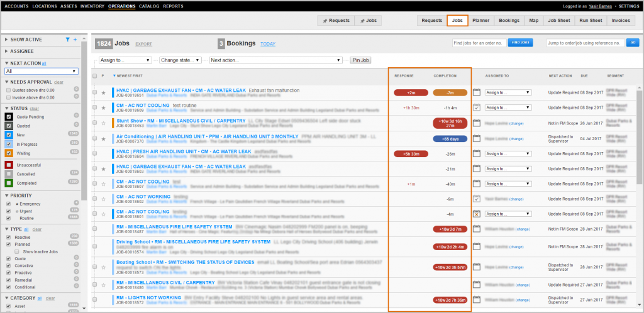Click the green Completed status swatch
Viewport: 644px width, 313px height.
click(9, 183)
